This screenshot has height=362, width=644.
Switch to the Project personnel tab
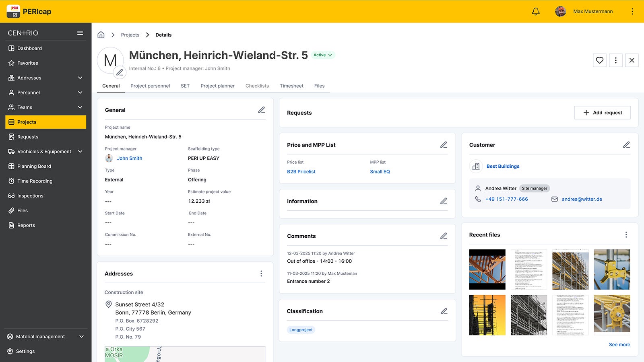tap(150, 86)
